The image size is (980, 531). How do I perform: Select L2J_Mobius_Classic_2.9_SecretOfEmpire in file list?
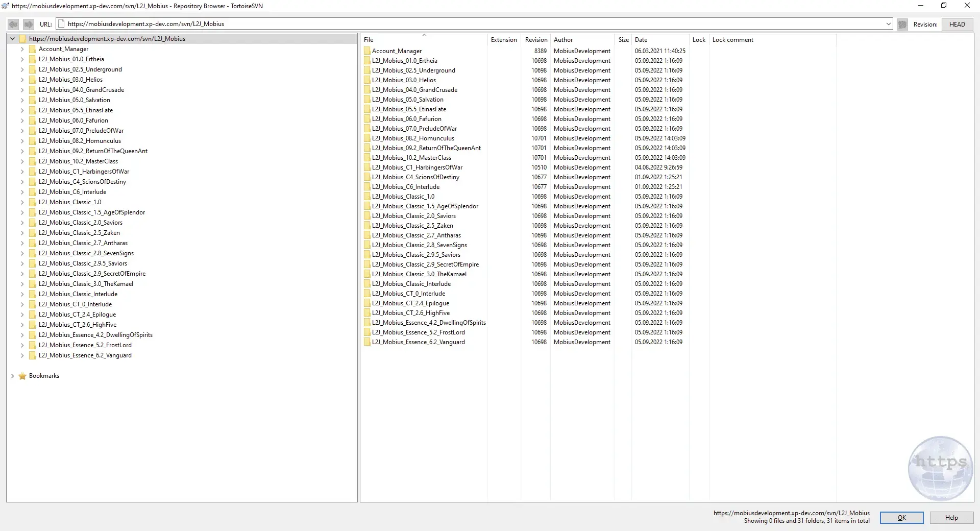(x=425, y=264)
